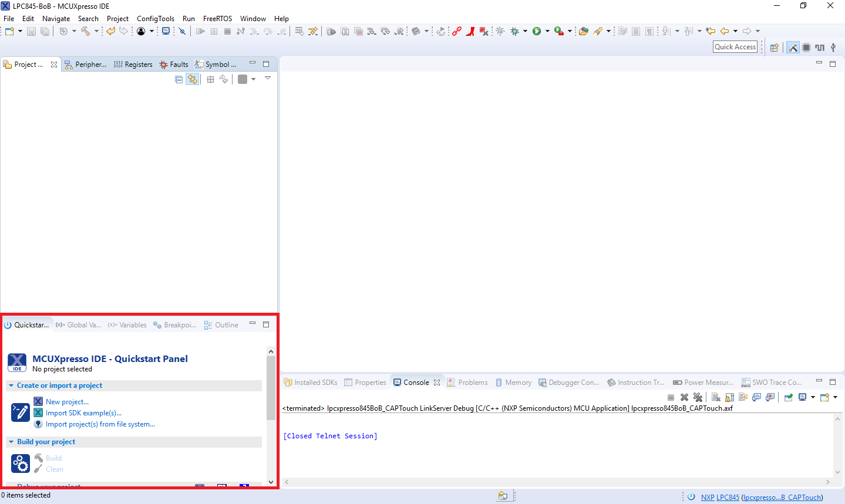Click the 'New project...' link

coord(67,402)
